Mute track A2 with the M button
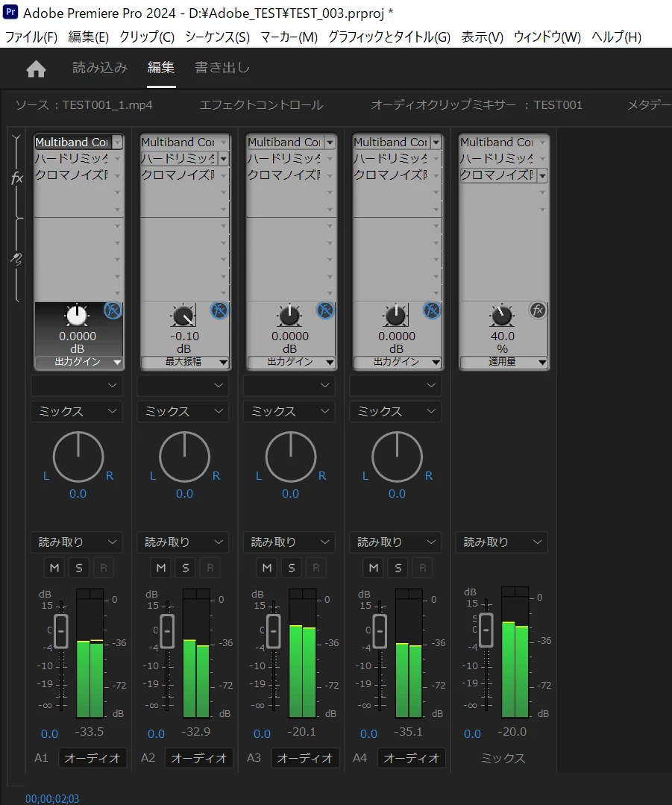 161,568
